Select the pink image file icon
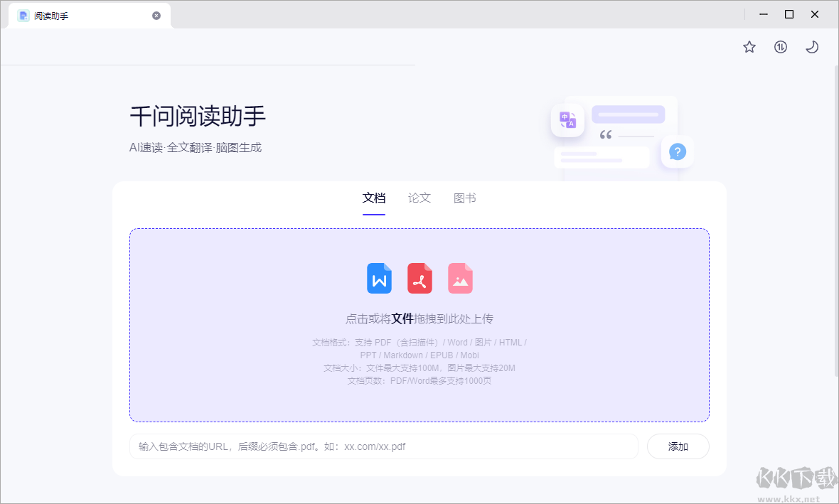Image resolution: width=839 pixels, height=504 pixels. [x=460, y=278]
